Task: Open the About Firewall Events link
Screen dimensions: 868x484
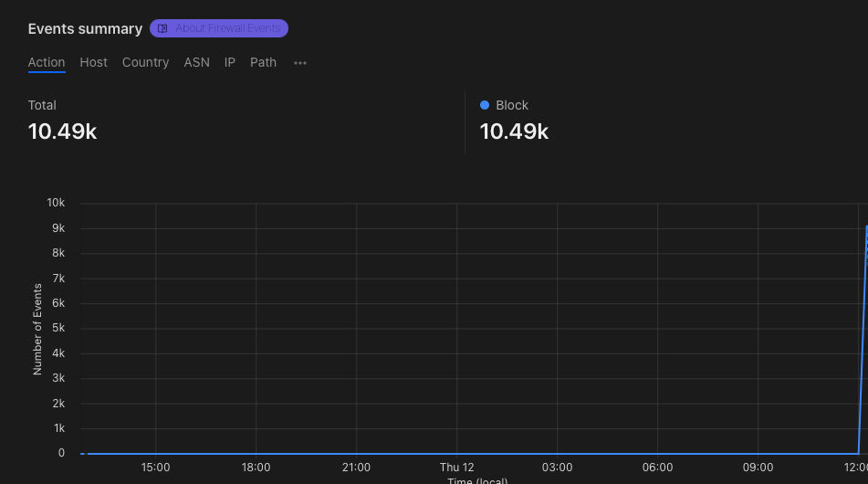Action: click(x=227, y=28)
